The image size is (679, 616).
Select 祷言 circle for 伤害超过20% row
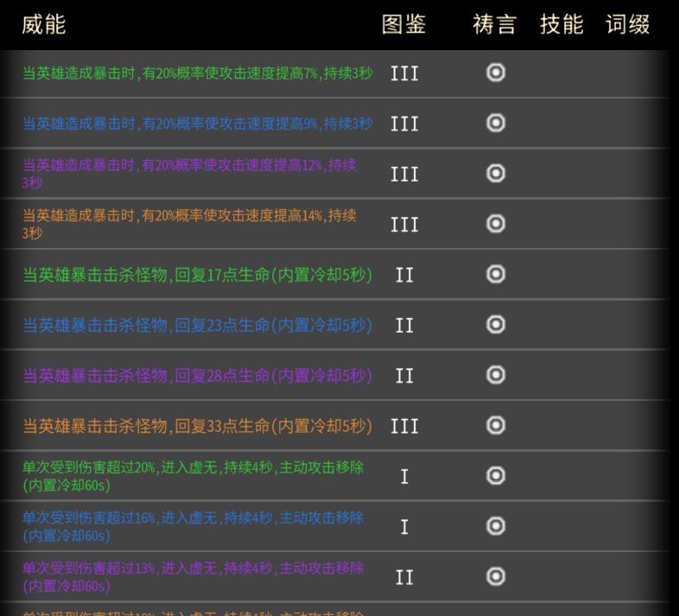[x=496, y=476]
